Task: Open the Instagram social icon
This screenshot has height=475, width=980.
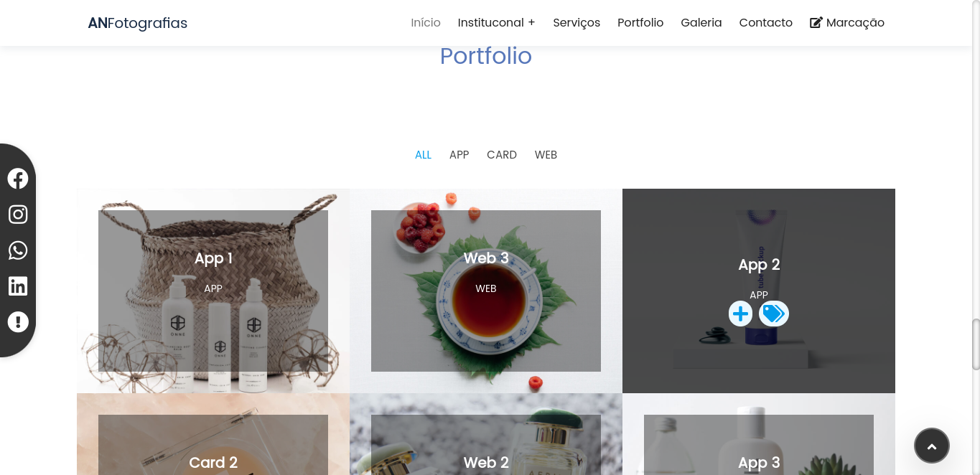Action: click(x=18, y=215)
